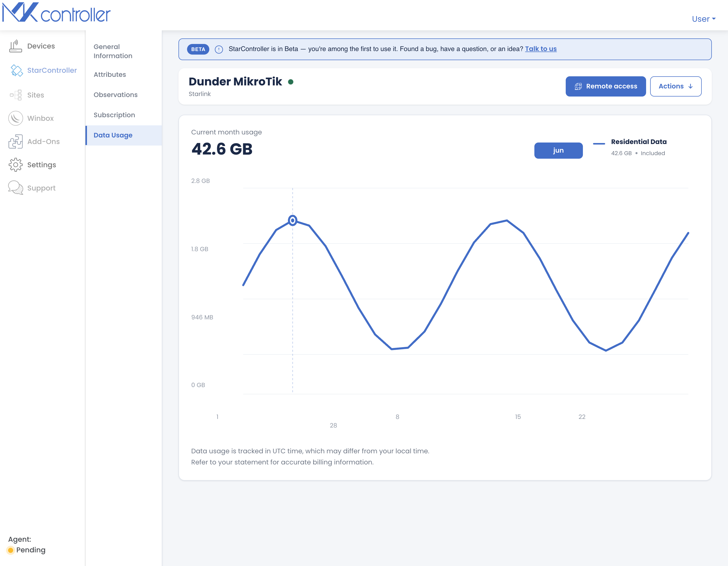Screen dimensions: 728x566
Task: Click the info icon in the beta banner
Action: [x=219, y=49]
